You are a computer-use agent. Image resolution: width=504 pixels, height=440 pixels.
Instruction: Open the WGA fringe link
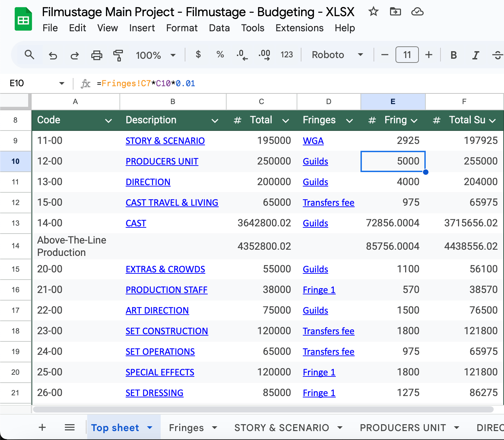tap(313, 141)
